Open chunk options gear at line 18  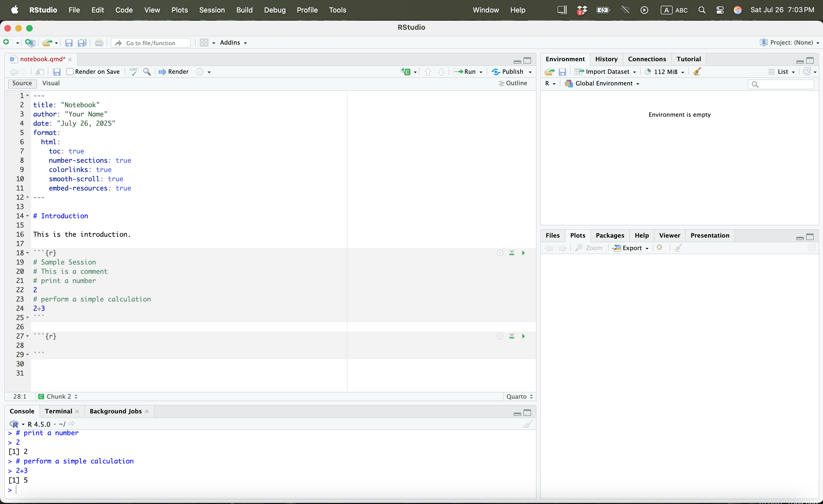tap(500, 253)
